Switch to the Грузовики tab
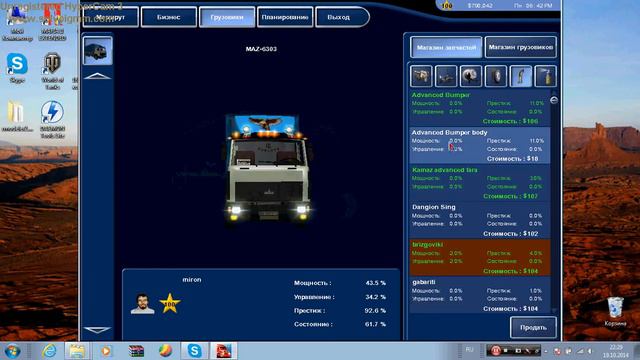 [x=227, y=17]
